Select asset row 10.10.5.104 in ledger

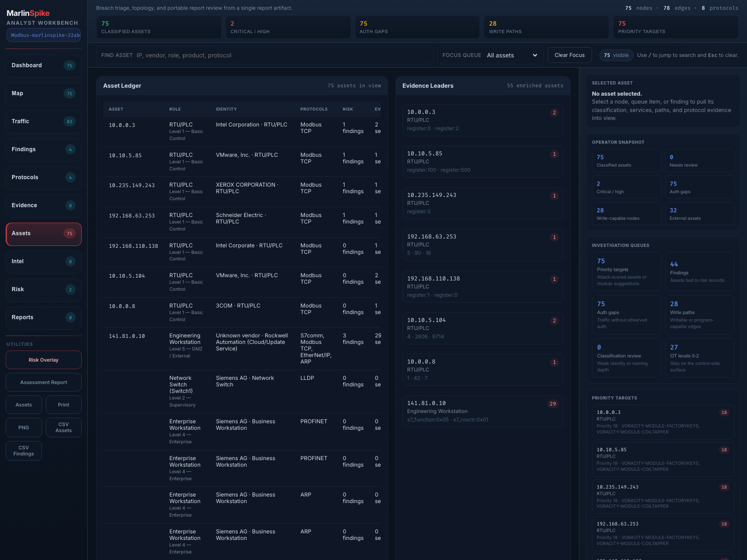tap(242, 282)
